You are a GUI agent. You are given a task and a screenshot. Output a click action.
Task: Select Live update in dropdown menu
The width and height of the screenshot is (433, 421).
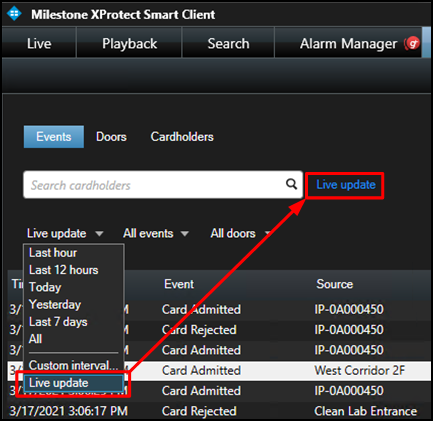[73, 383]
